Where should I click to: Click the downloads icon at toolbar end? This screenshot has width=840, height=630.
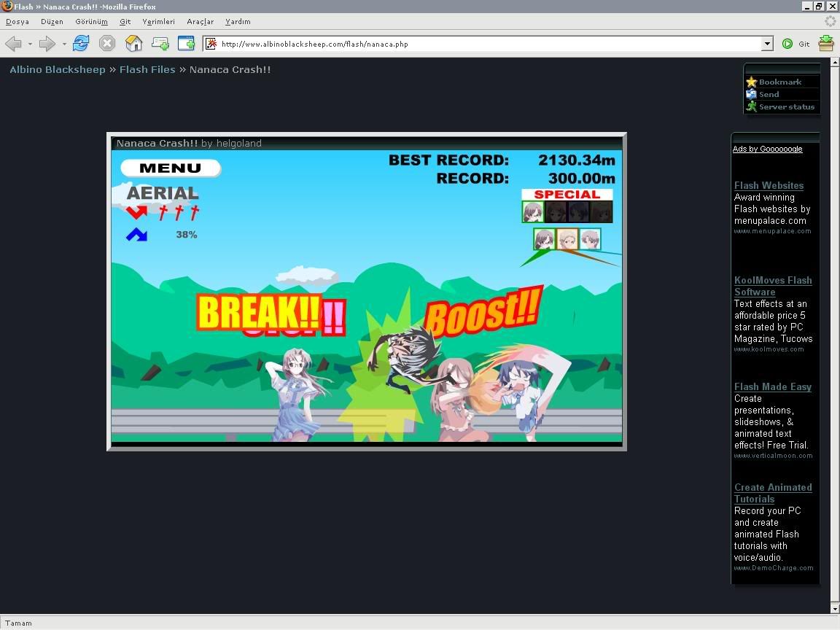(826, 43)
